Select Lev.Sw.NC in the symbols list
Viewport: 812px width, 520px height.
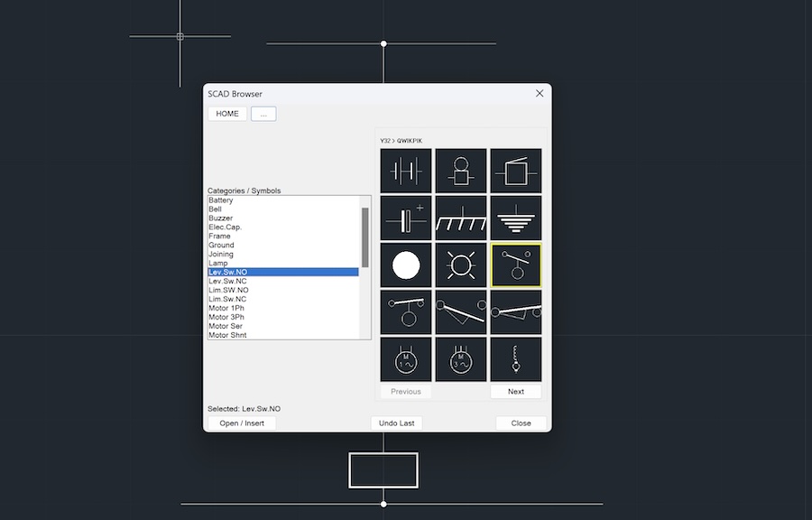283,281
